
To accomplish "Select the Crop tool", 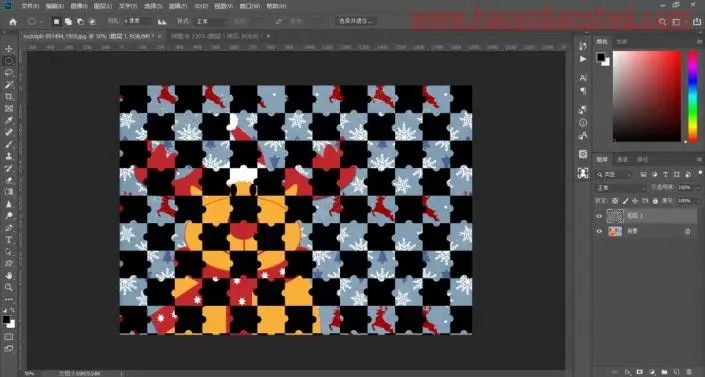I will (x=9, y=96).
